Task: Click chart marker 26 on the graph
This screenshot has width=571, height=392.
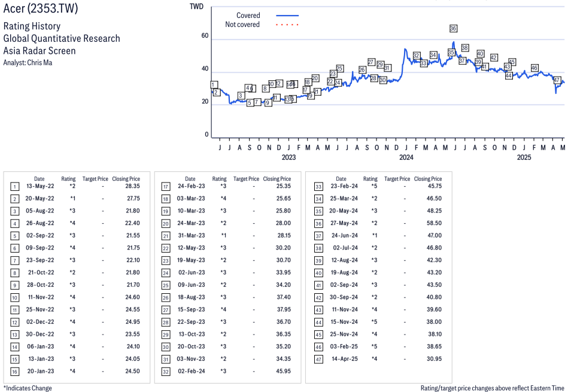Action: click(362, 69)
